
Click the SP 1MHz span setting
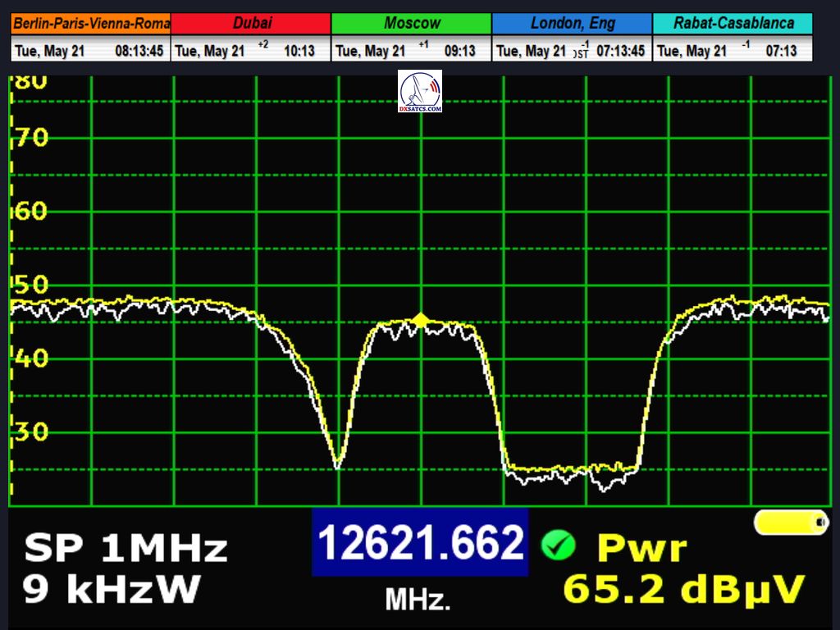(126, 547)
